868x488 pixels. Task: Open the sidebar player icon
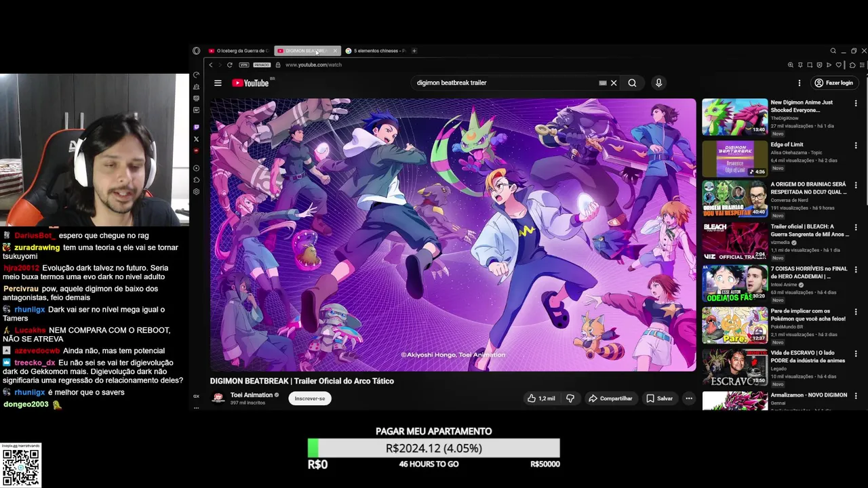197,168
